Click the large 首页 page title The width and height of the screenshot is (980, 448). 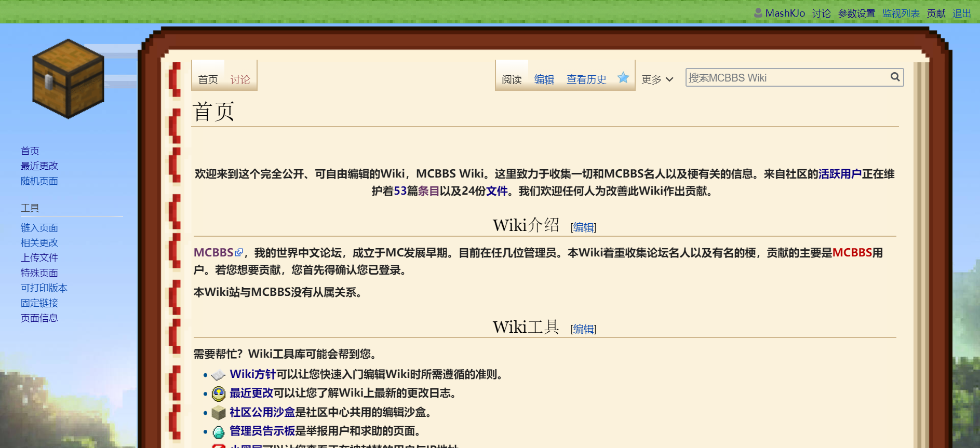click(x=213, y=112)
